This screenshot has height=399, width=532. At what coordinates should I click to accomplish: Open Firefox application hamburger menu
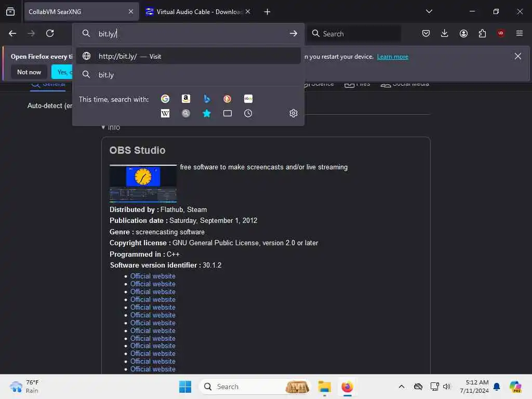520,33
